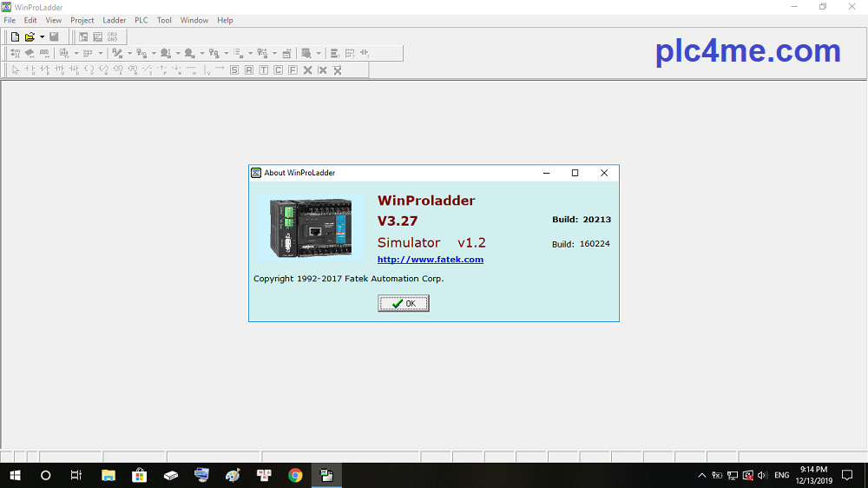Screen dimensions: 868x488
Task: Open the volume control in system tray
Action: 762,475
